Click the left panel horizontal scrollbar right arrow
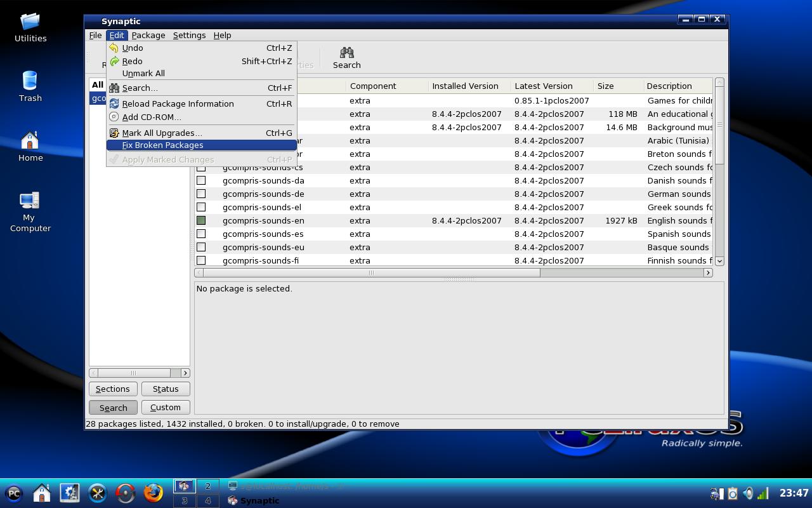Screen dimensions: 812x508 tap(185, 373)
